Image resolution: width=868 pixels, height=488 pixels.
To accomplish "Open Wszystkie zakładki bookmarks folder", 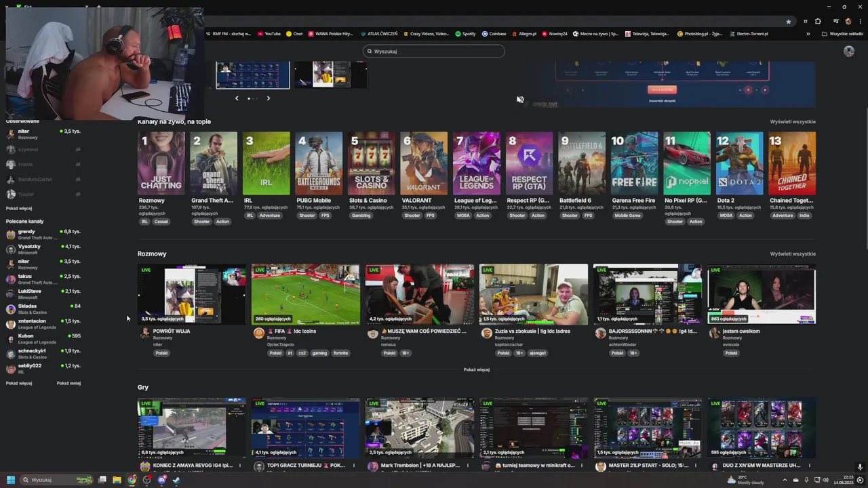I will [x=842, y=33].
